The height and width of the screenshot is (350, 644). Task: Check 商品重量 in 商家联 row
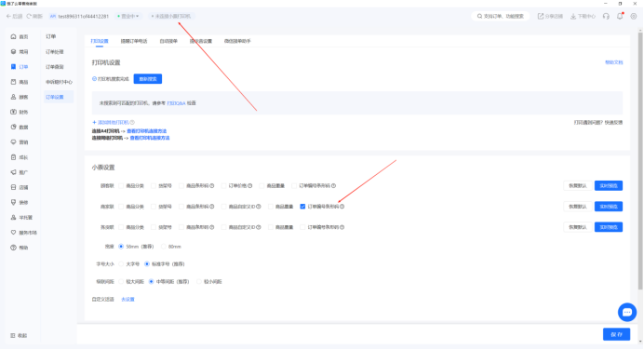pos(270,207)
